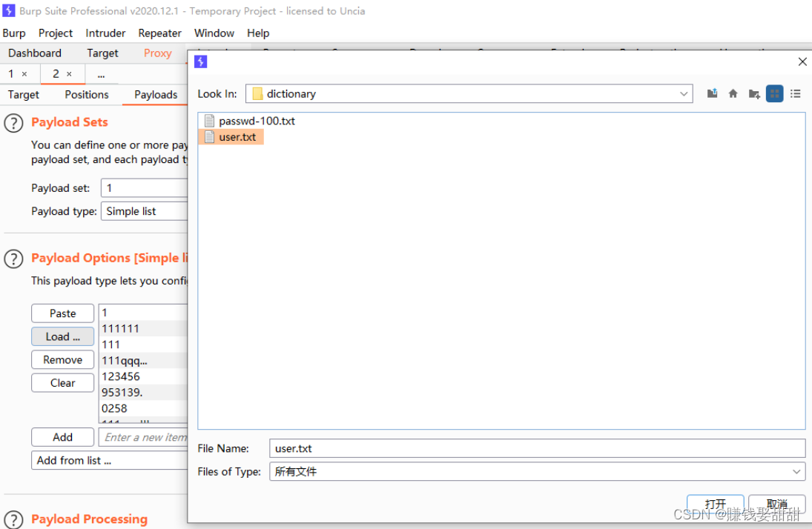
Task: Click the Remove button
Action: [62, 360]
